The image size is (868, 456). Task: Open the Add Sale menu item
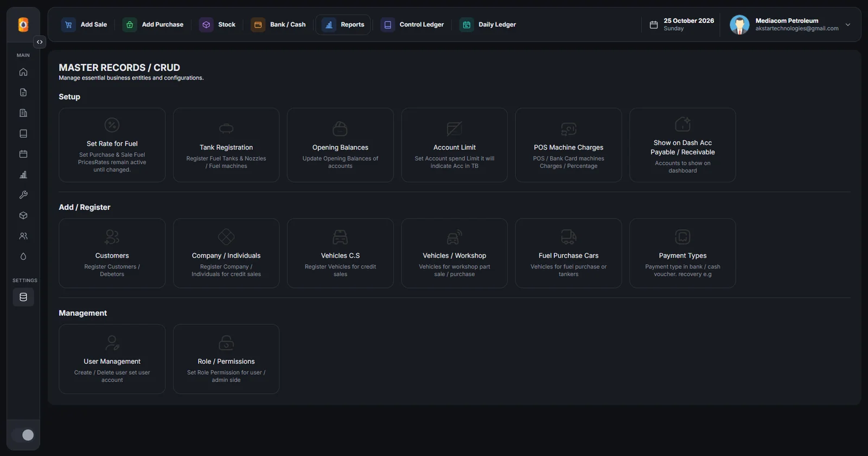tap(84, 24)
